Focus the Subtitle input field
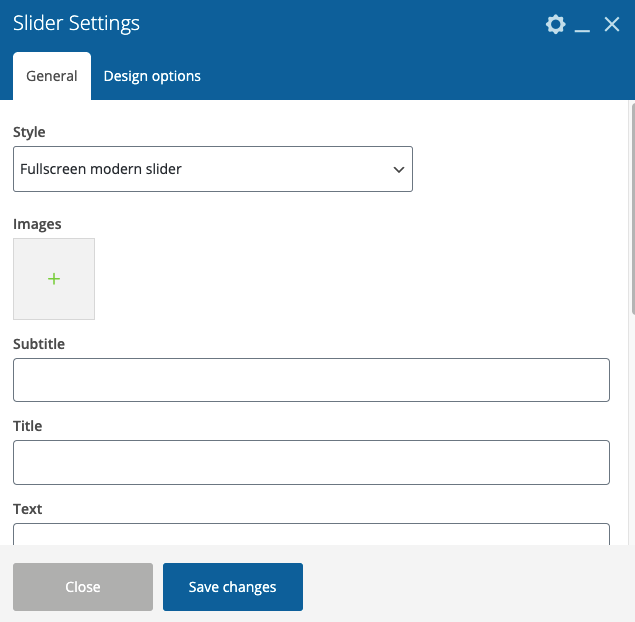635x622 pixels. click(311, 380)
